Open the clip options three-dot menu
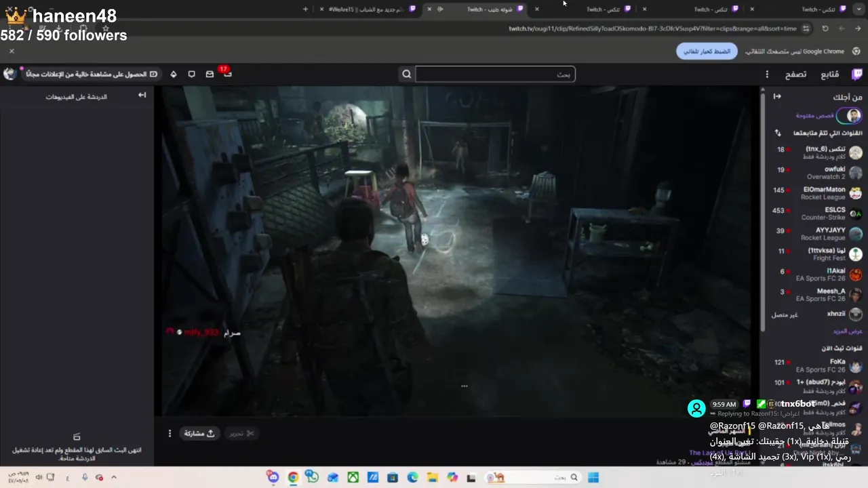This screenshot has height=488, width=868. coord(170,433)
